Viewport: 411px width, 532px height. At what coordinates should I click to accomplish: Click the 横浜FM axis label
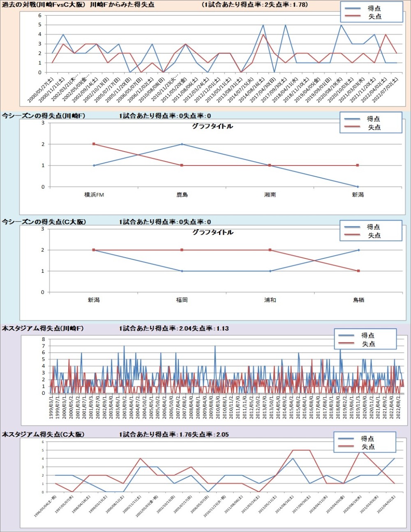[x=94, y=195]
